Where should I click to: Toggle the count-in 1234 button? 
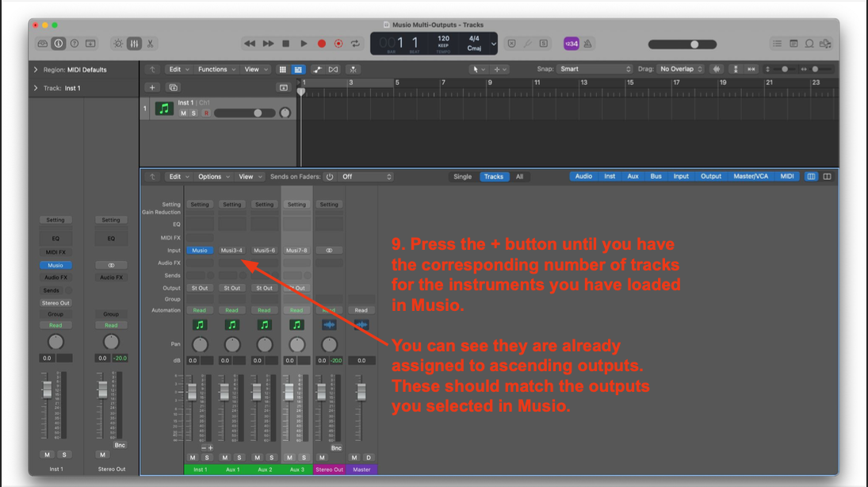[x=572, y=44]
